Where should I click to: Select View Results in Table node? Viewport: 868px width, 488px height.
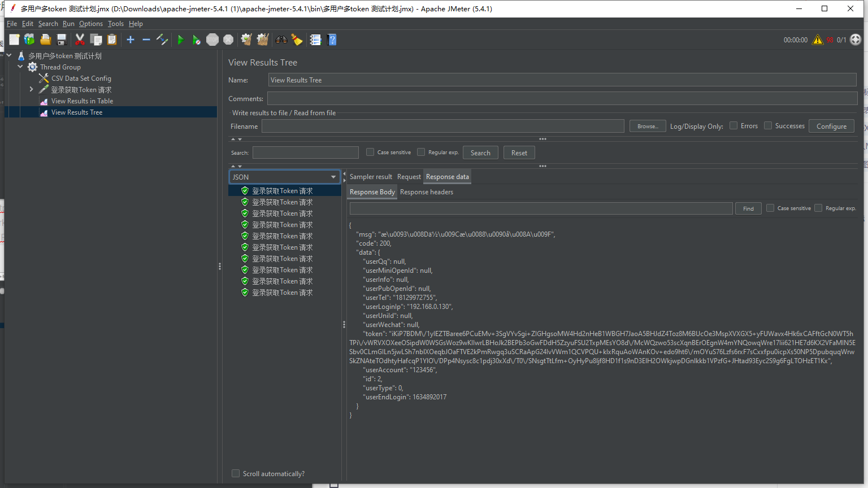(x=82, y=101)
